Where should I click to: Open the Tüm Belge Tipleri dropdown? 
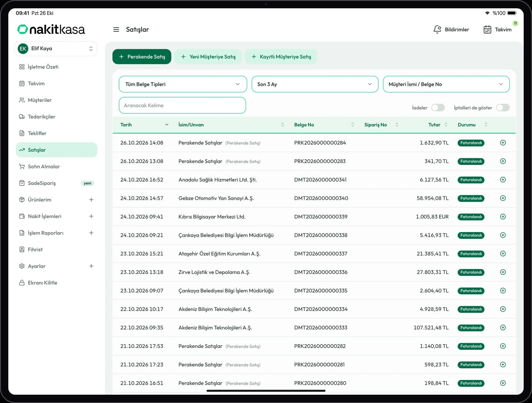tap(183, 84)
